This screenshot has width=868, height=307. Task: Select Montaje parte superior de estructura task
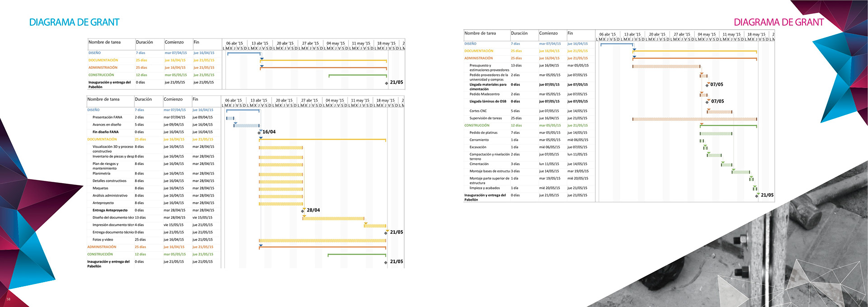pyautogui.click(x=489, y=180)
